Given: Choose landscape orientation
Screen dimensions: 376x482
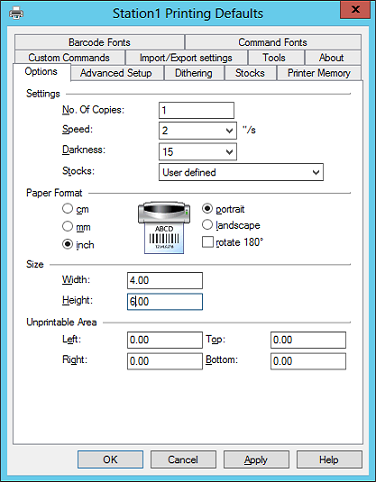Looking at the screenshot, I should tap(207, 225).
